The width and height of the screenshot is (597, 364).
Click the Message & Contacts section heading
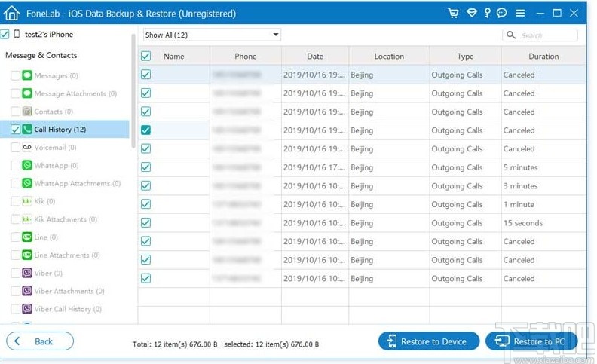[x=41, y=55]
